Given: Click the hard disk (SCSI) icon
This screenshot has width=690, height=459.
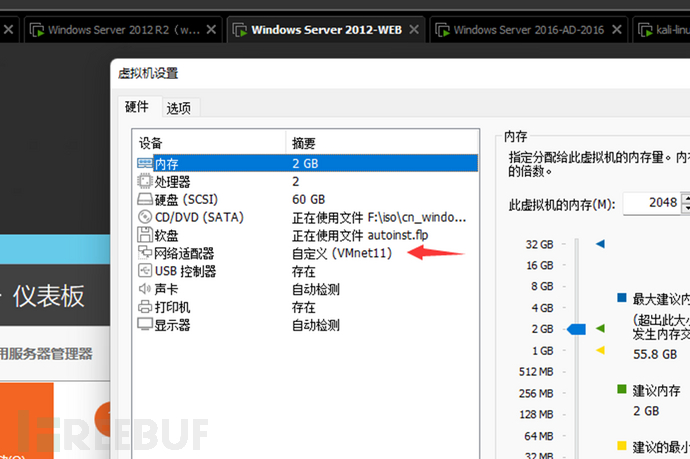Looking at the screenshot, I should (x=144, y=199).
